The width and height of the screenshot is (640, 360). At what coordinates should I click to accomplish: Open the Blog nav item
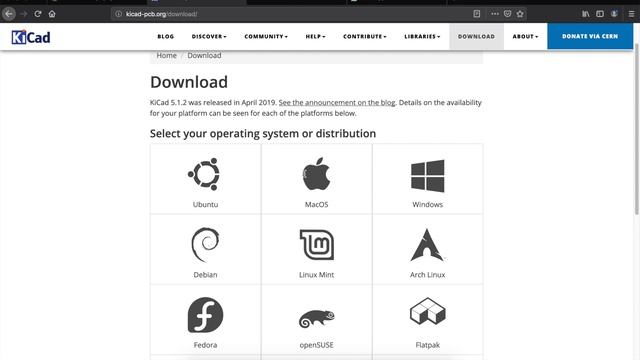click(166, 36)
